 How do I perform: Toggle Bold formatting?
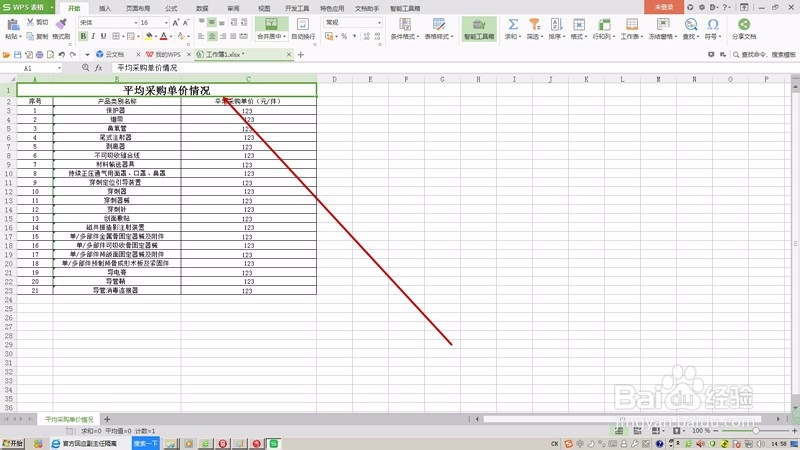point(83,36)
